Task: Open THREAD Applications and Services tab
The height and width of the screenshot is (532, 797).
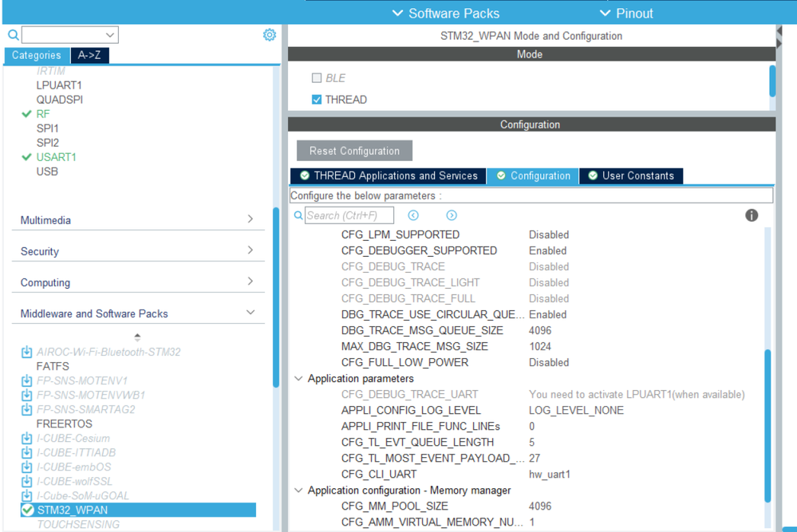Action: tap(389, 175)
